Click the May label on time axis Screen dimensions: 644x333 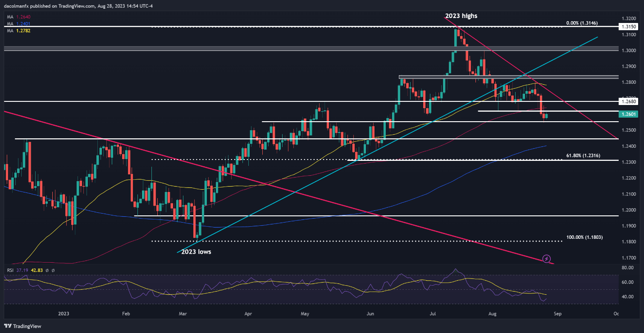pos(305,314)
